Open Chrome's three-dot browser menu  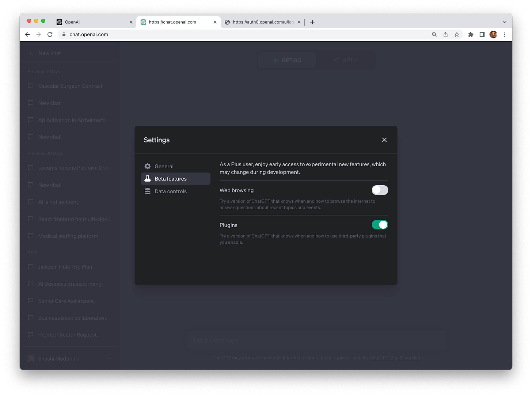[505, 34]
